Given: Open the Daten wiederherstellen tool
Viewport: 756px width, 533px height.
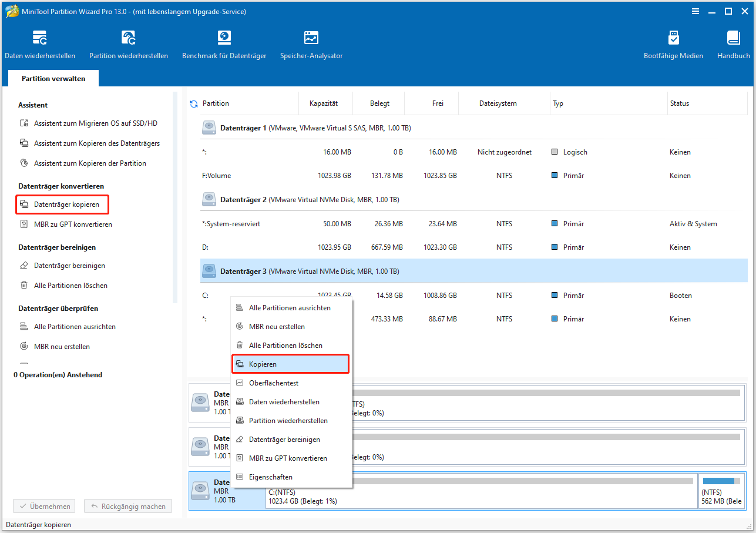Looking at the screenshot, I should 40,44.
